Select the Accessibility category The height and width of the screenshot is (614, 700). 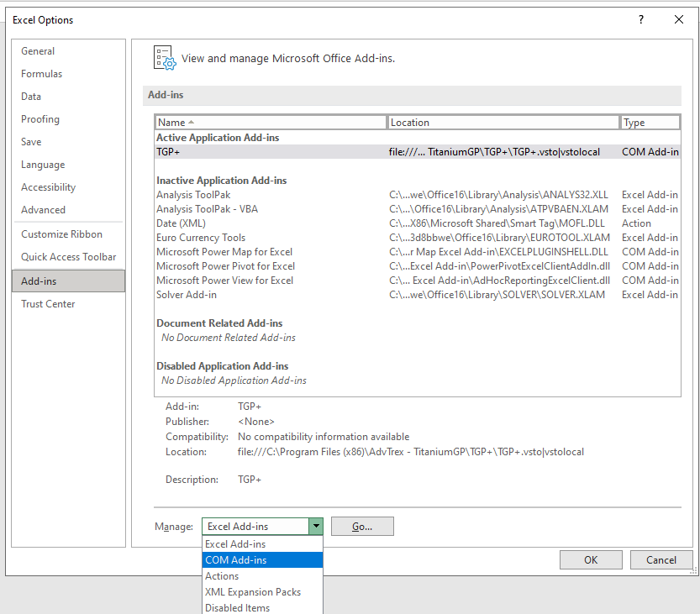click(68, 187)
